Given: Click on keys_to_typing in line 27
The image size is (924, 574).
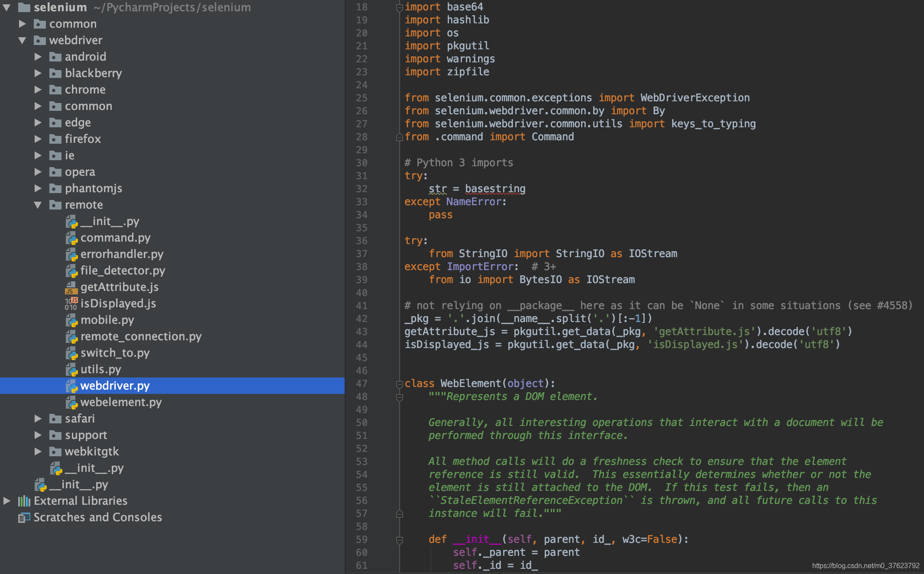Looking at the screenshot, I should pos(713,124).
